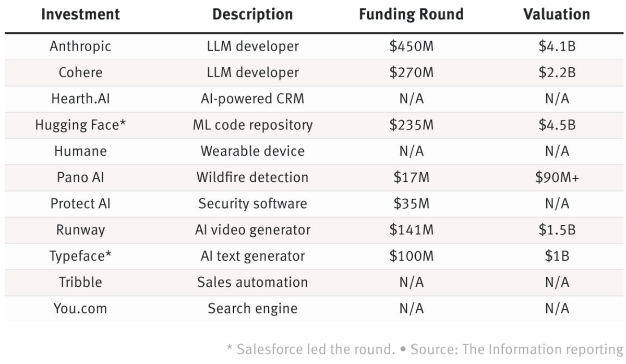This screenshot has width=626, height=364.
Task: Select Runway's $1.5B valuation cell
Action: point(557,230)
